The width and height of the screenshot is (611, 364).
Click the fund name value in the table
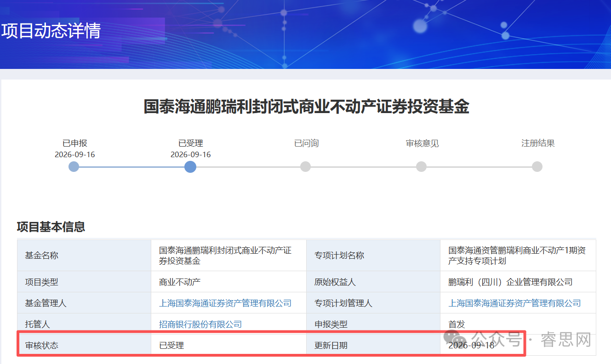pyautogui.click(x=225, y=256)
